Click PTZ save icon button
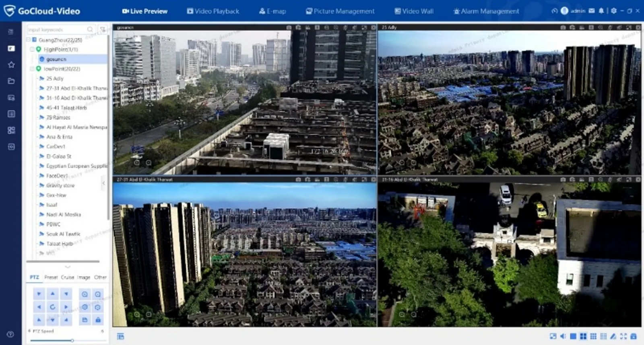This screenshot has height=345, width=644. point(85,320)
